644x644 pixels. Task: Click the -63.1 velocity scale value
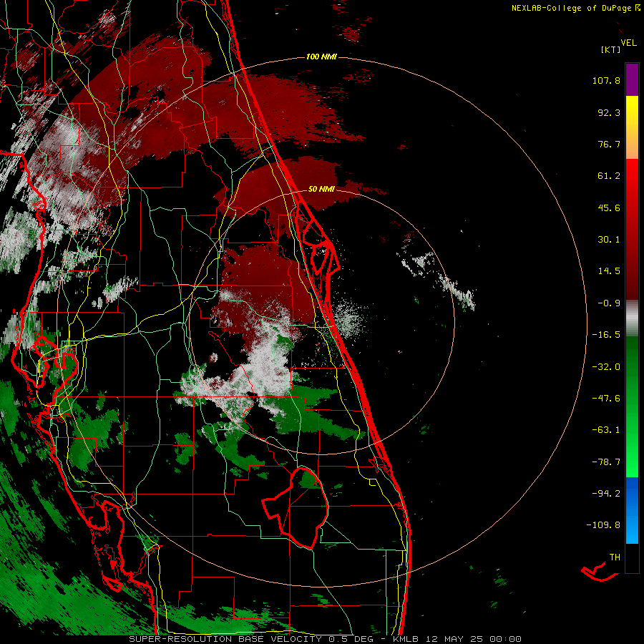click(606, 430)
